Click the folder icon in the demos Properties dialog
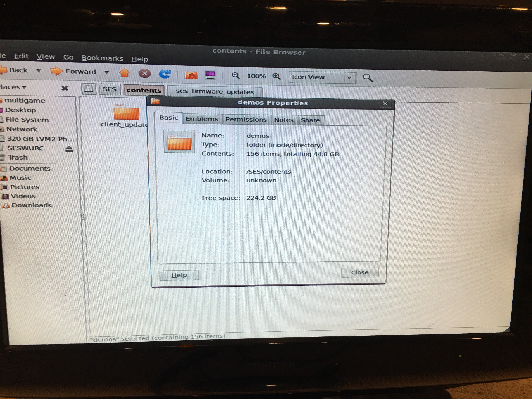The width and height of the screenshot is (532, 399). (x=179, y=141)
